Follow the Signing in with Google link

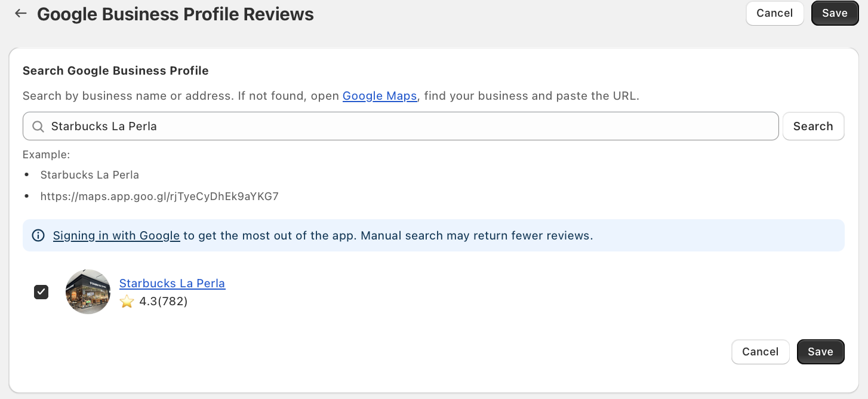116,235
